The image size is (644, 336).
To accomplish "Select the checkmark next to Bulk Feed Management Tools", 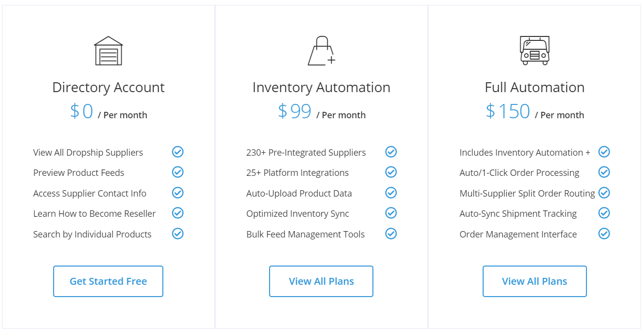I will click(391, 234).
